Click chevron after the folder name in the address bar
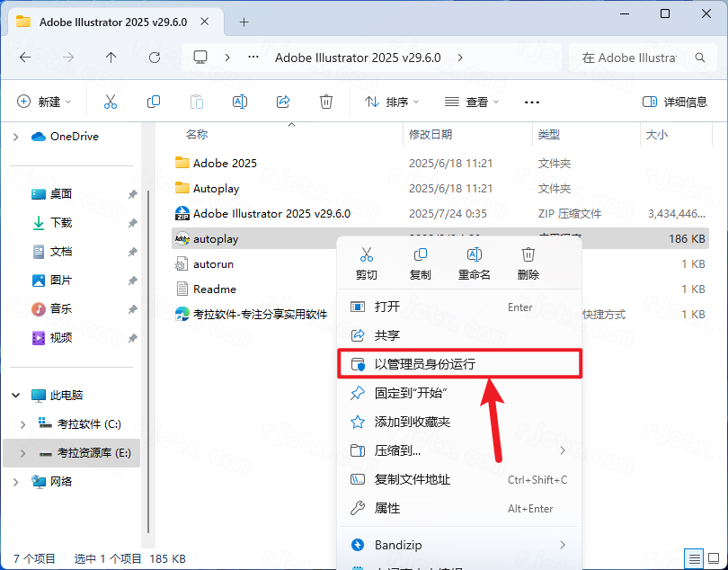Screen dimensions: 728x570 tap(460, 58)
